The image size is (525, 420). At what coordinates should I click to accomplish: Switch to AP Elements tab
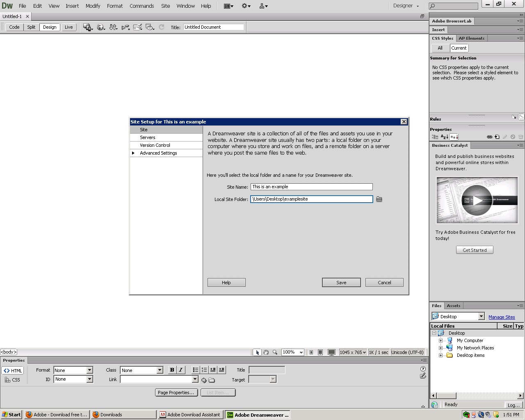pyautogui.click(x=471, y=38)
